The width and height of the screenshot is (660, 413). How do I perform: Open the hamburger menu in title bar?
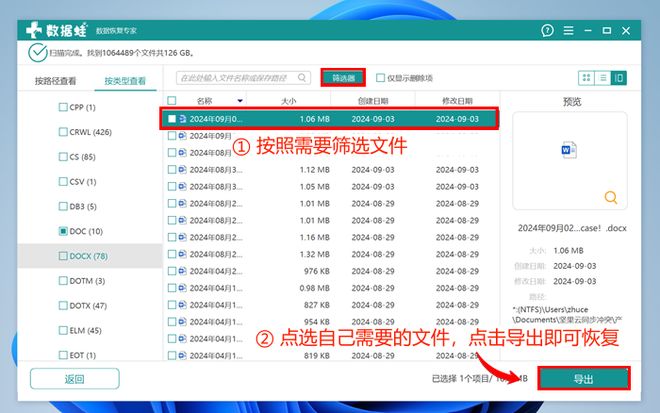tap(568, 30)
